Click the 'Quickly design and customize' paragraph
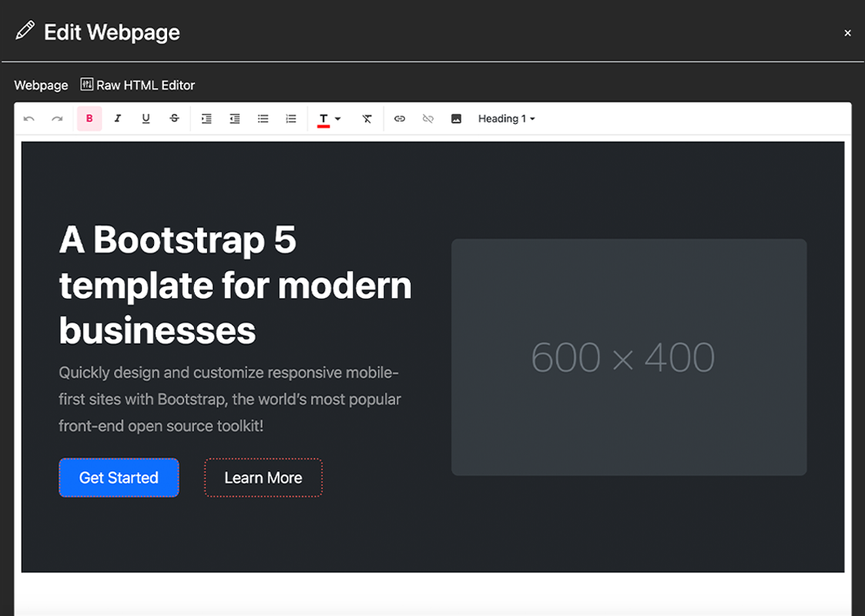This screenshot has width=865, height=616. pos(230,400)
